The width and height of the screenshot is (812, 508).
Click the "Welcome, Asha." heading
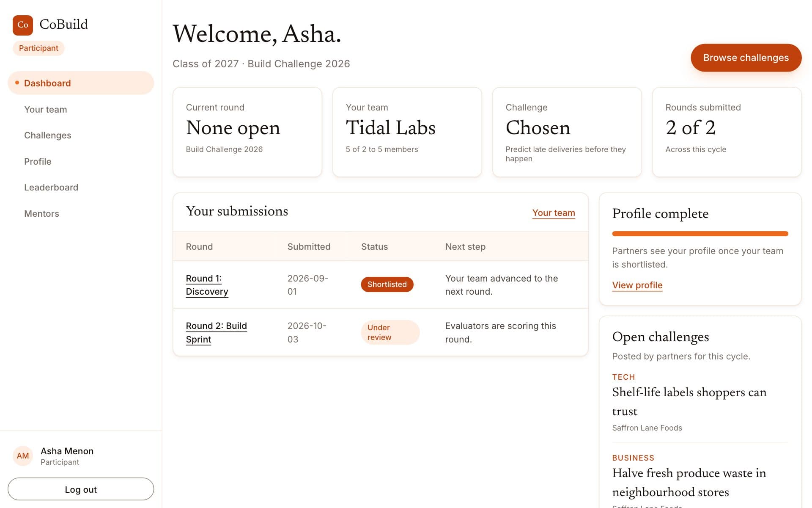257,33
